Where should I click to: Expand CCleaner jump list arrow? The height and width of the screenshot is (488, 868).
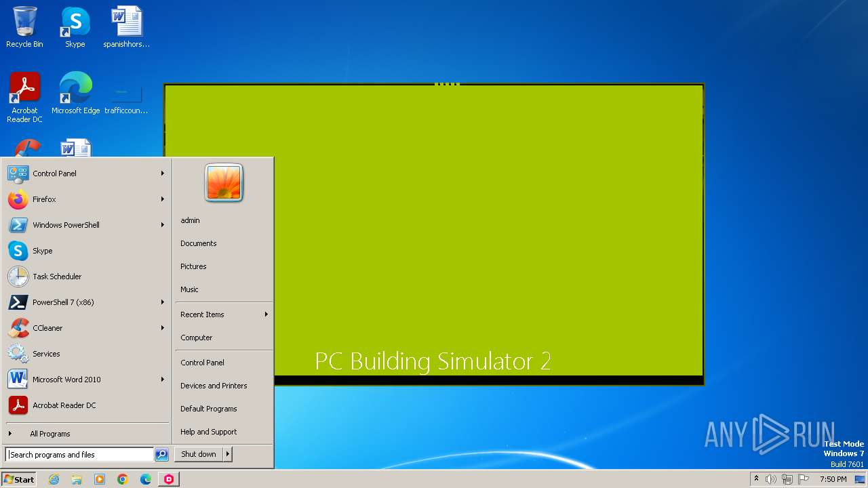(163, 328)
